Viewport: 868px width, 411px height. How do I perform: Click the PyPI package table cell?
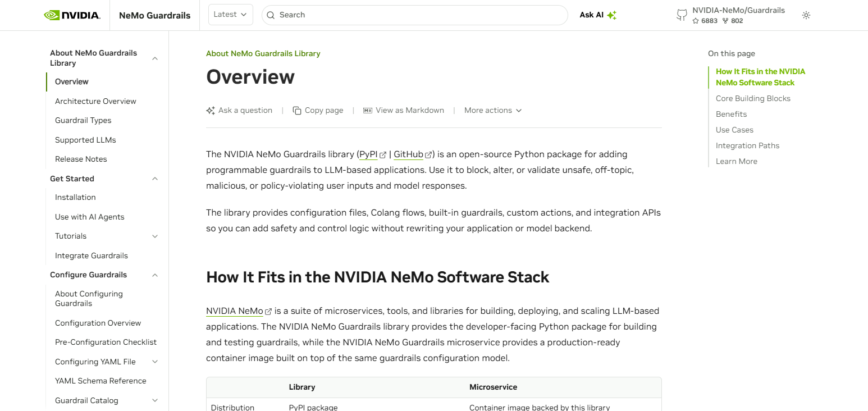[x=313, y=407]
